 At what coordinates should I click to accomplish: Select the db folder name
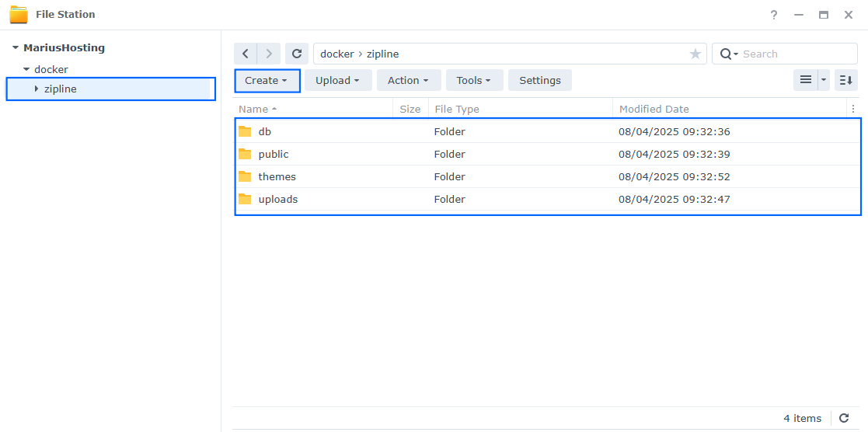[265, 132]
